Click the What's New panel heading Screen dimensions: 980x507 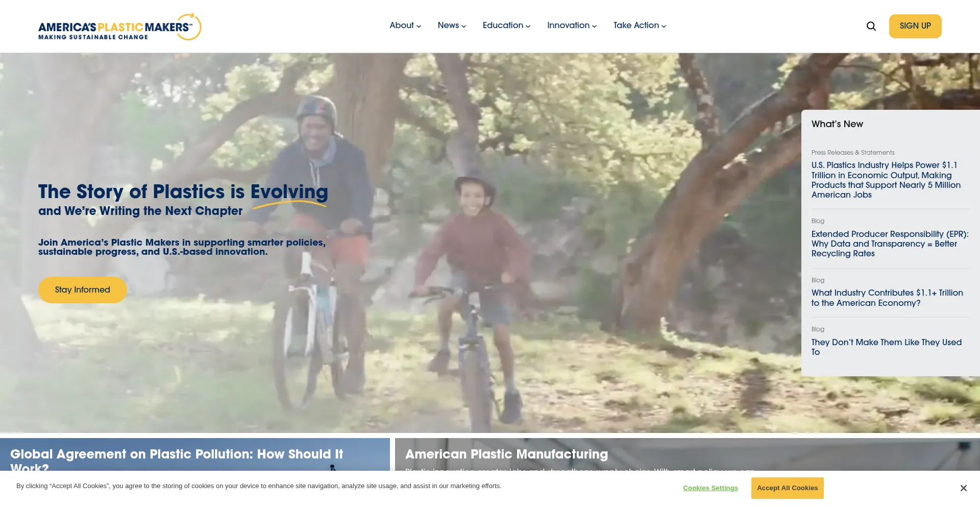click(837, 124)
